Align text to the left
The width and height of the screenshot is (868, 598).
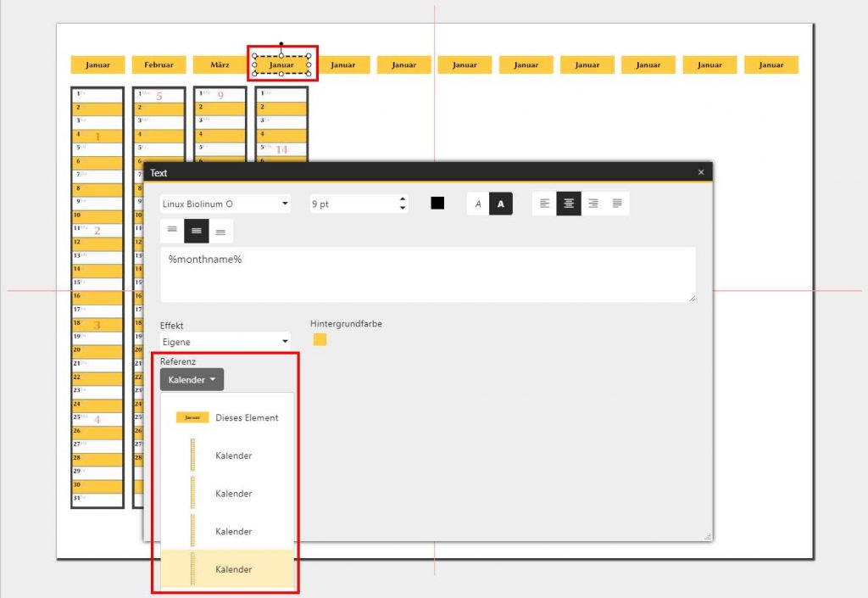(544, 204)
